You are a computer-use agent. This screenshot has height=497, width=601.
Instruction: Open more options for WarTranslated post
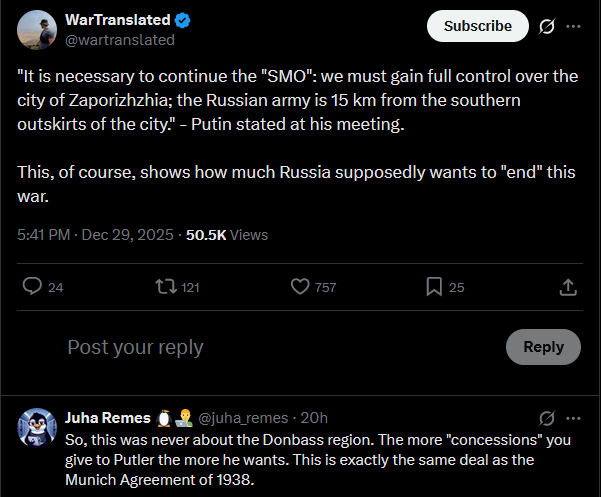click(x=573, y=26)
